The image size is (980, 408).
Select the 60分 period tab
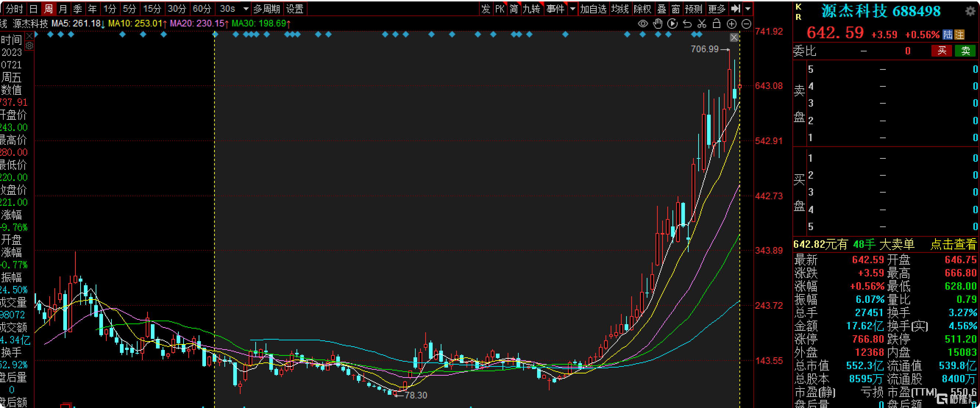202,8
